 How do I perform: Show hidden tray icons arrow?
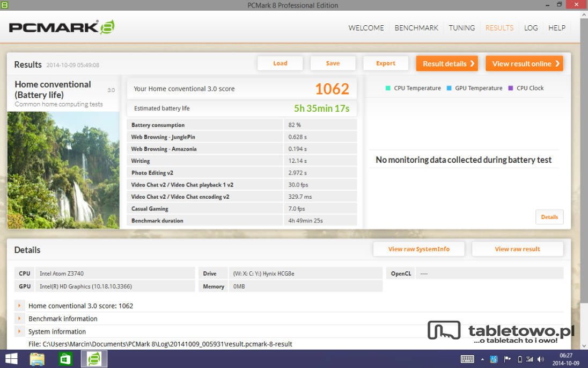482,359
